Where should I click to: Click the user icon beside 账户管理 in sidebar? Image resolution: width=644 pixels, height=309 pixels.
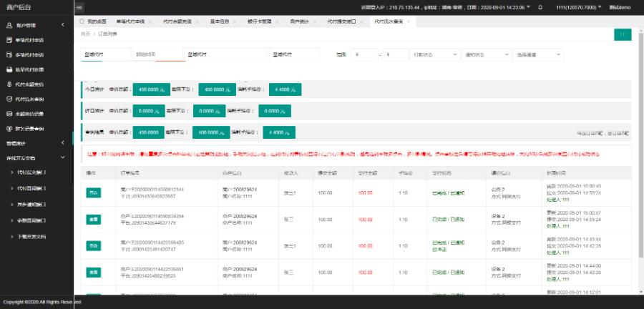click(x=9, y=25)
